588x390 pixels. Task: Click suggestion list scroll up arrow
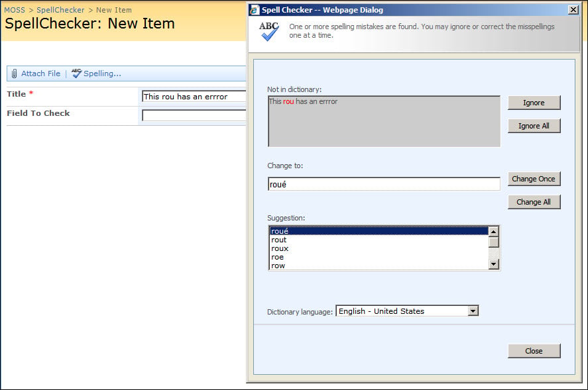click(493, 232)
